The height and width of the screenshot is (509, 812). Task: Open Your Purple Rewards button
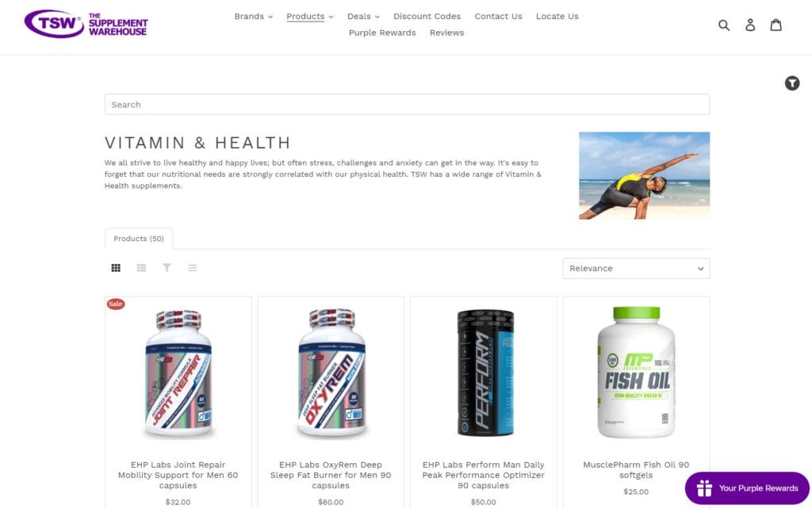pyautogui.click(x=747, y=488)
